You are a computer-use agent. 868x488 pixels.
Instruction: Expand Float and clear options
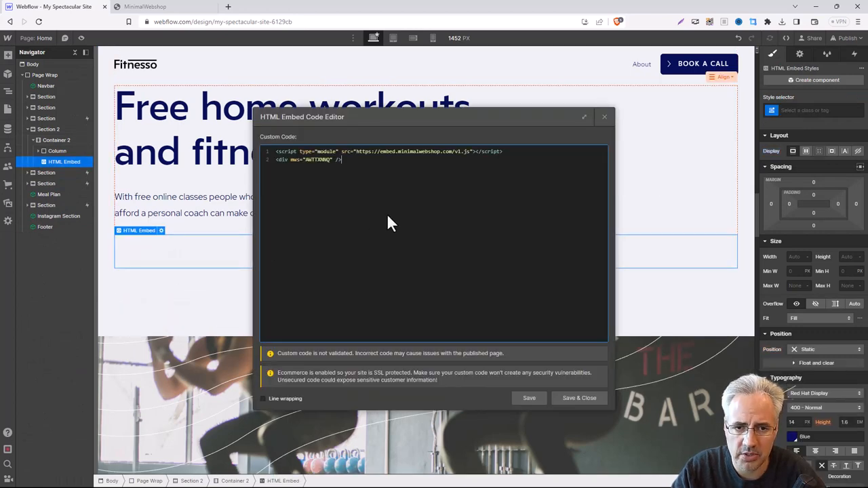tap(812, 363)
